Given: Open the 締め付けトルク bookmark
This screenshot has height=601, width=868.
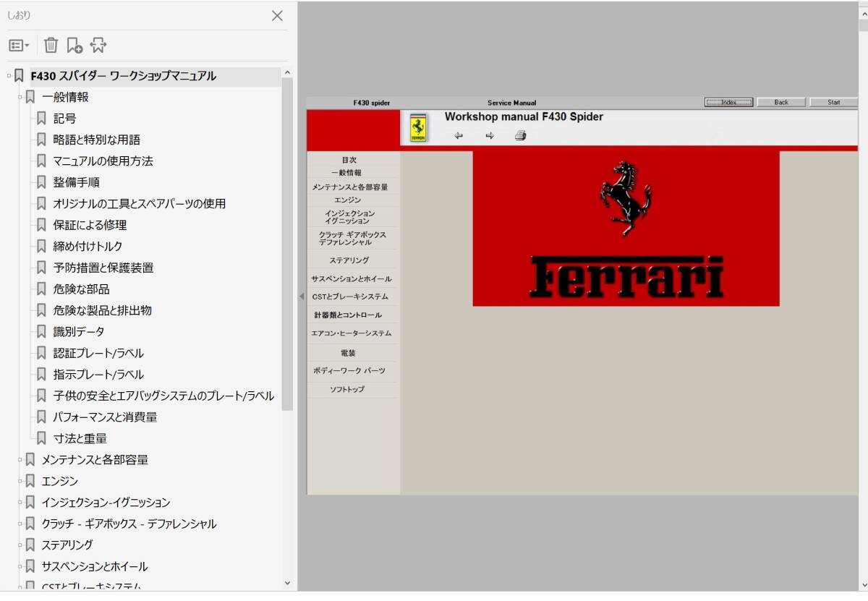Looking at the screenshot, I should [88, 247].
